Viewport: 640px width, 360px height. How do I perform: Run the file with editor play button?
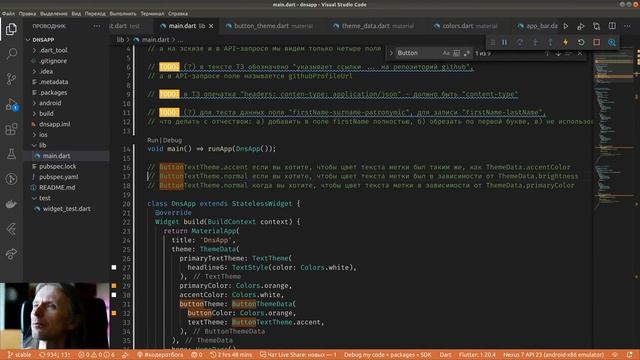click(x=566, y=26)
